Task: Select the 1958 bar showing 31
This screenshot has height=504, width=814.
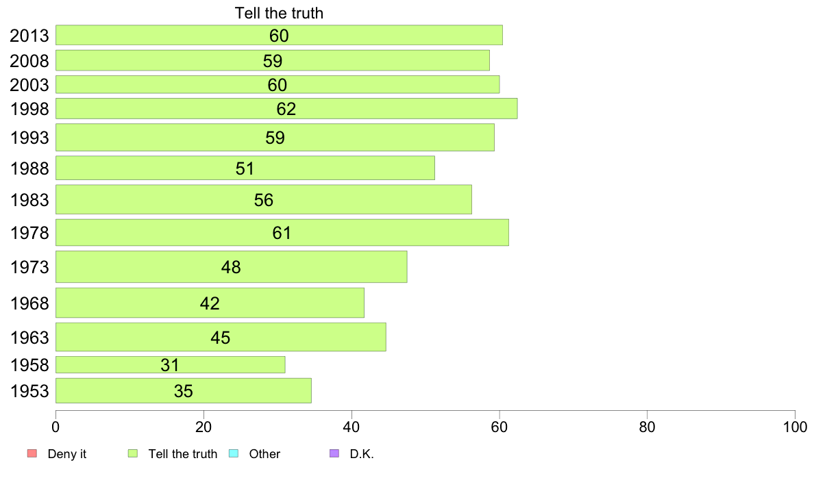Action: click(171, 364)
